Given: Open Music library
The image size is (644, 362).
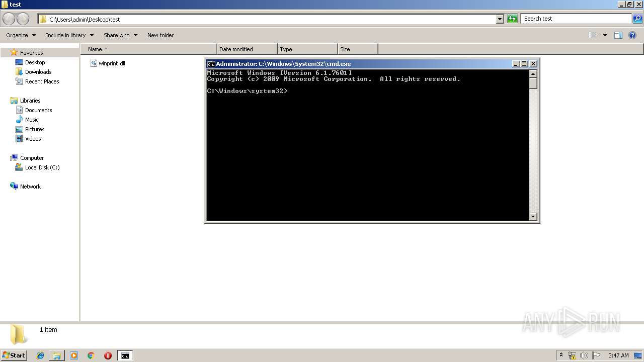Looking at the screenshot, I should pos(32,120).
